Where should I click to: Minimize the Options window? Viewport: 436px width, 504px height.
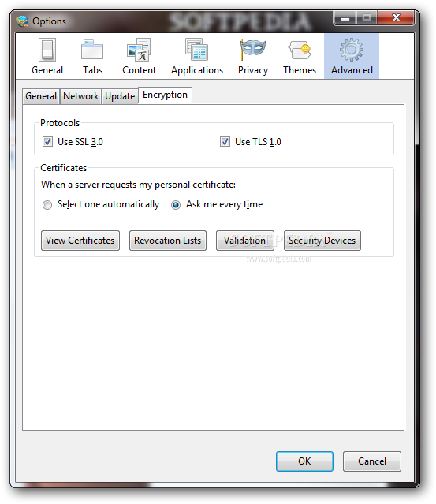click(x=345, y=18)
